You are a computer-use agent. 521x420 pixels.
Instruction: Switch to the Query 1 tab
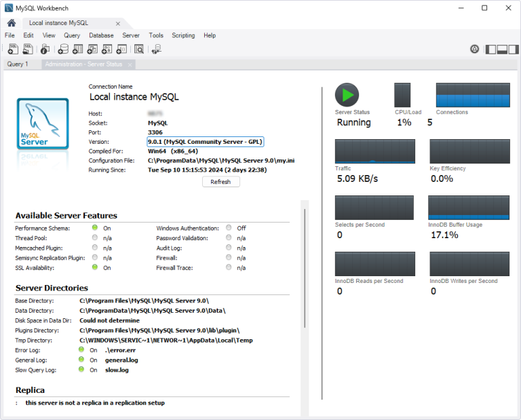(x=18, y=64)
